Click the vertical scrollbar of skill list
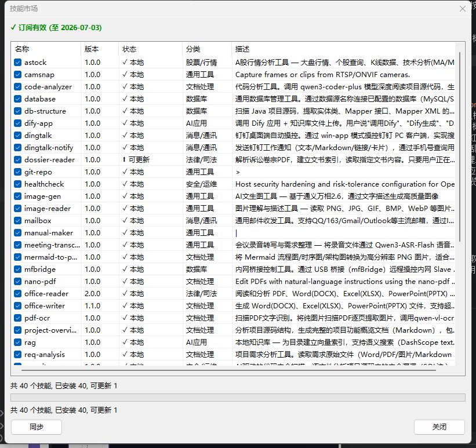 (460, 145)
